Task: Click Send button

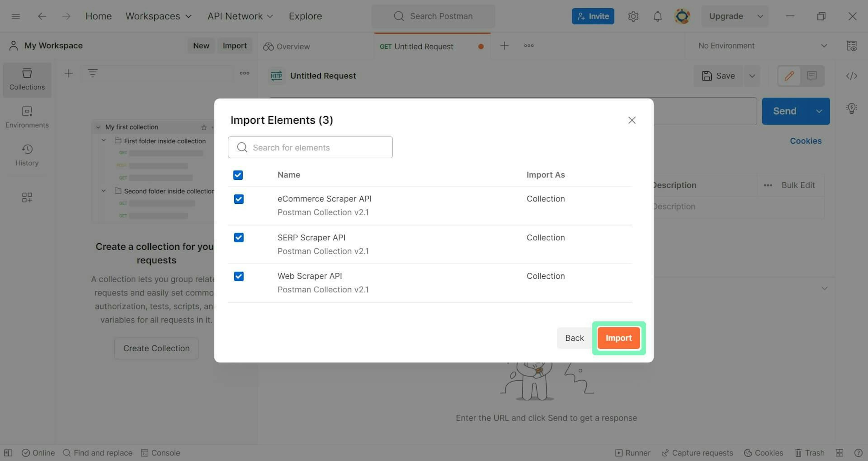Action: (x=785, y=111)
